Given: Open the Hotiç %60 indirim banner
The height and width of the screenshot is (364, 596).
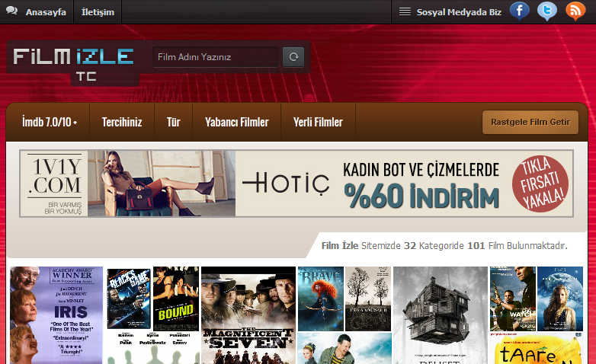Looking at the screenshot, I should (x=296, y=184).
